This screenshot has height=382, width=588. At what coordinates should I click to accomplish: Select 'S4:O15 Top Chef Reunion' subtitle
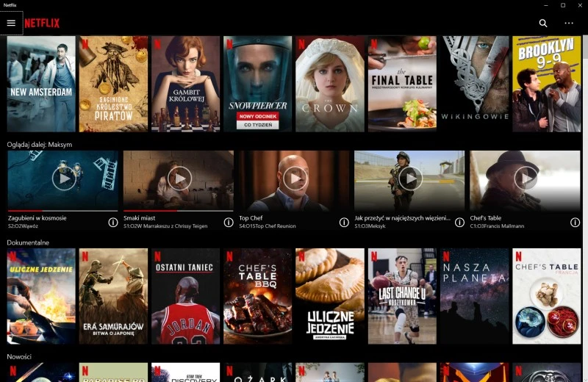tap(268, 226)
